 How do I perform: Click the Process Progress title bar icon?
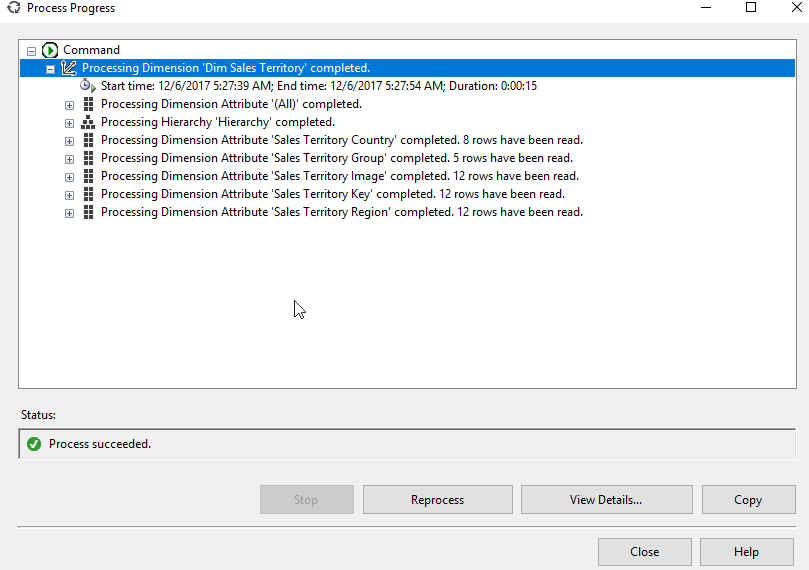[13, 8]
